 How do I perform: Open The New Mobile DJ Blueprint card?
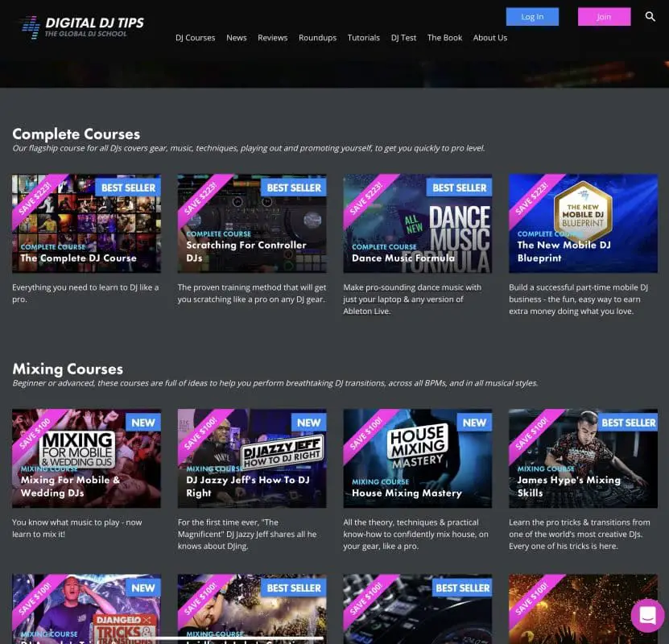click(x=583, y=224)
